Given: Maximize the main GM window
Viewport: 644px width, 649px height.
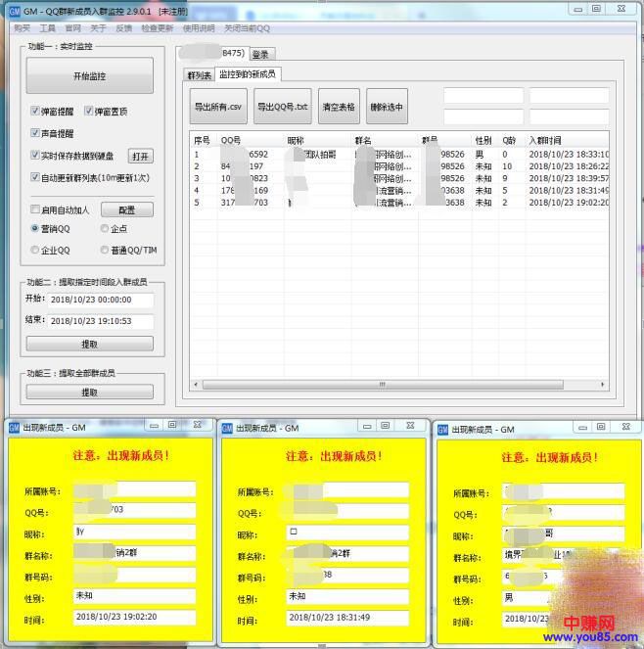Looking at the screenshot, I should (x=596, y=9).
